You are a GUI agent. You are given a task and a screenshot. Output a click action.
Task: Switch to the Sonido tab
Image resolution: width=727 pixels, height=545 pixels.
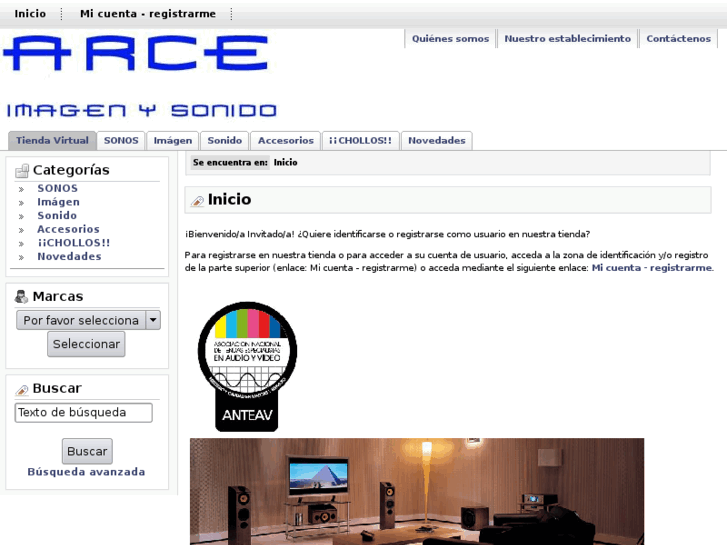point(224,141)
